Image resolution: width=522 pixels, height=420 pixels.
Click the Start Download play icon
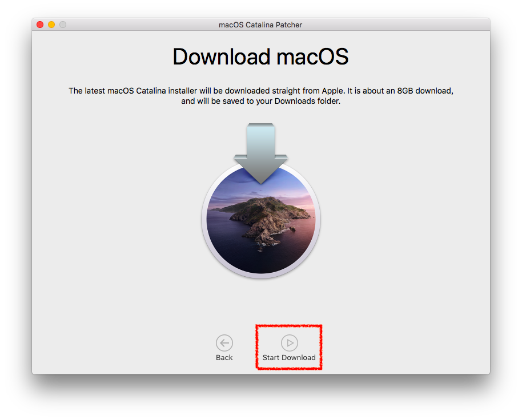point(290,343)
